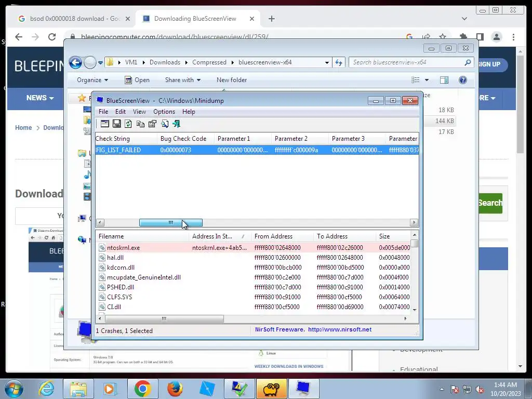
Task: Open the change view options dropdown arrow in Explorer
Action: (x=427, y=80)
